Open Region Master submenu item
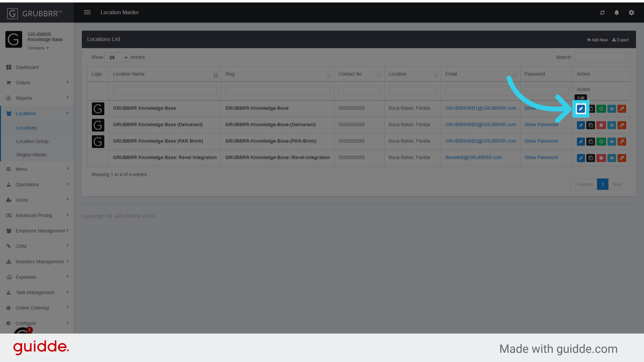Viewport: 644px width, 362px height. [32, 155]
